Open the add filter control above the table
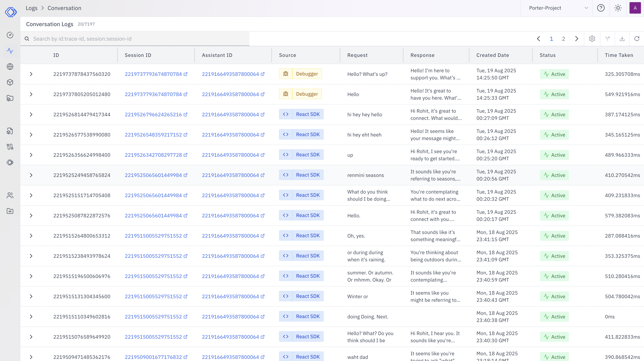The image size is (644, 361). coord(607,38)
